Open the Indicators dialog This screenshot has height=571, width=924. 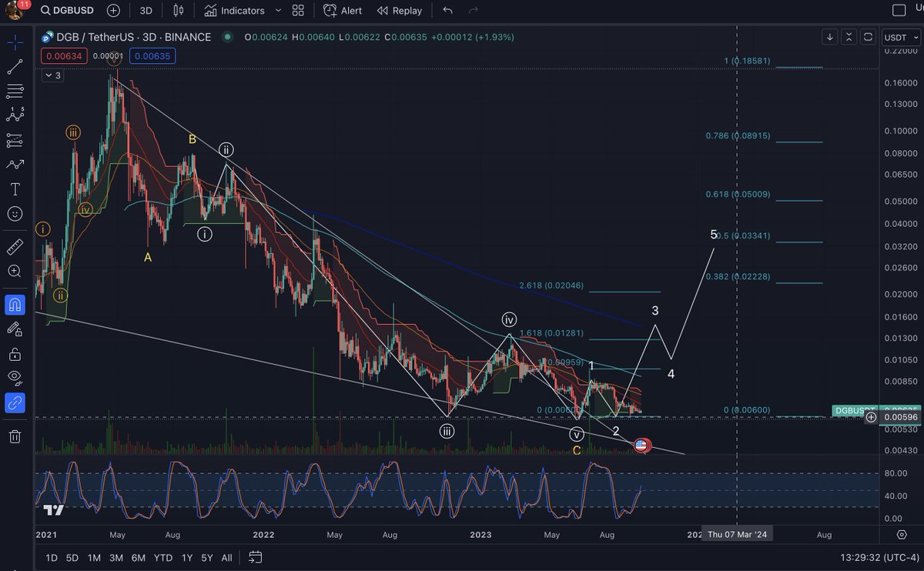point(234,10)
